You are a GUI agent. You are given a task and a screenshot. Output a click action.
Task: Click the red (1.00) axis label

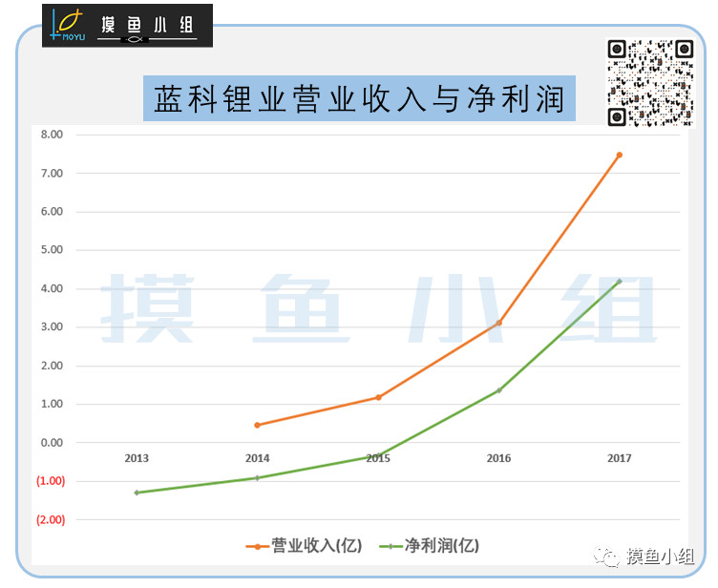pyautogui.click(x=51, y=481)
